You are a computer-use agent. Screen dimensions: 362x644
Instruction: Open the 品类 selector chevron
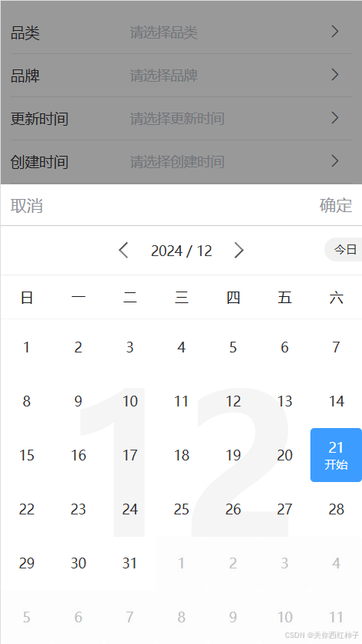coord(335,32)
